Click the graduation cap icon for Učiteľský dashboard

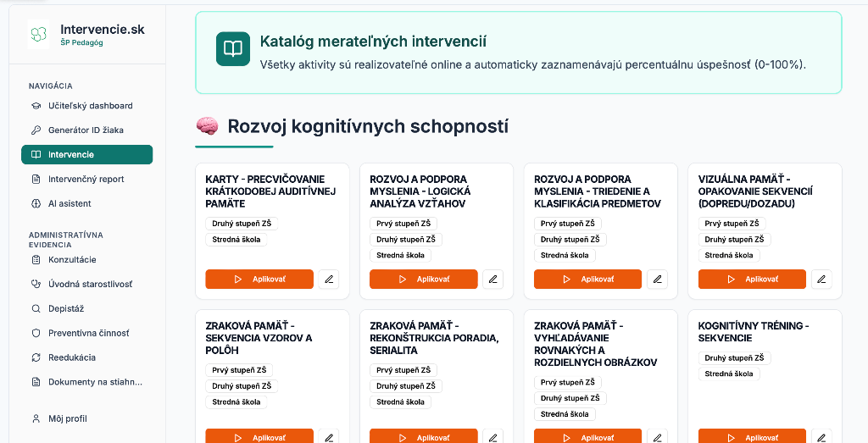[36, 106]
